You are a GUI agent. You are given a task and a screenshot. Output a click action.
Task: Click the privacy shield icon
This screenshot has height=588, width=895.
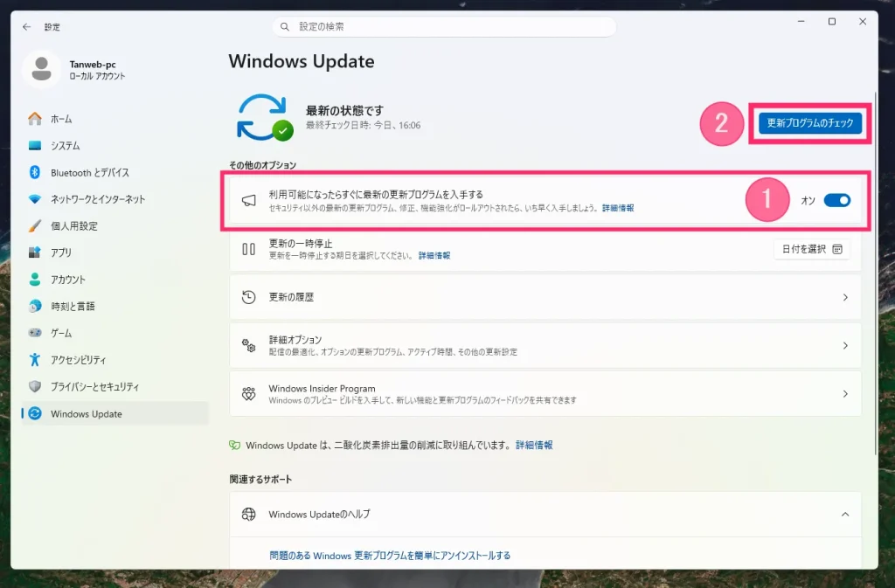(x=35, y=387)
